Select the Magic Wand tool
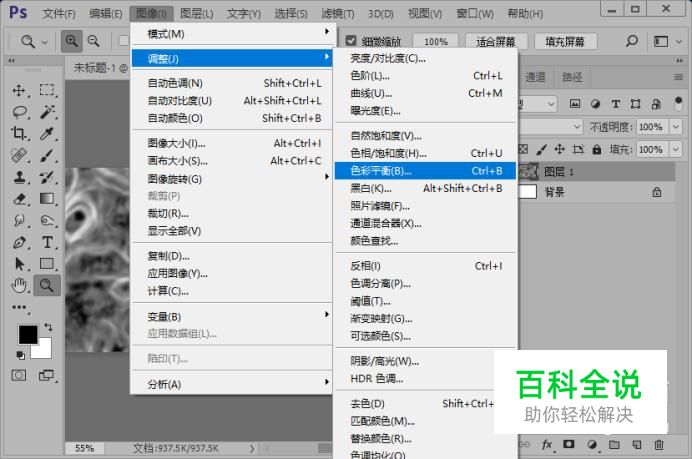 47,112
